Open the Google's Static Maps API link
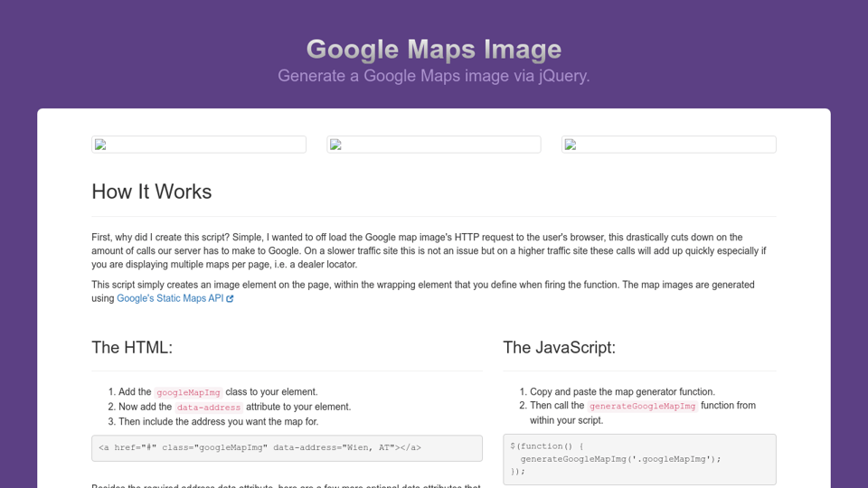The height and width of the screenshot is (488, 868). (170, 298)
